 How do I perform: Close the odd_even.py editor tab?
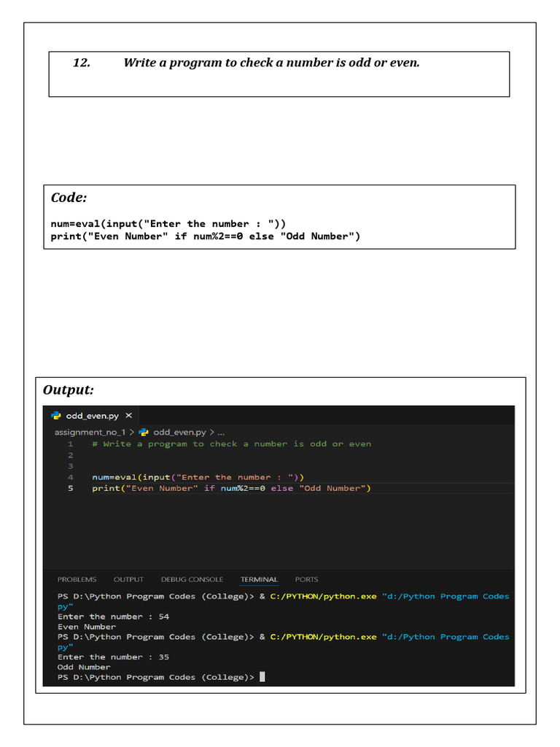click(x=128, y=416)
